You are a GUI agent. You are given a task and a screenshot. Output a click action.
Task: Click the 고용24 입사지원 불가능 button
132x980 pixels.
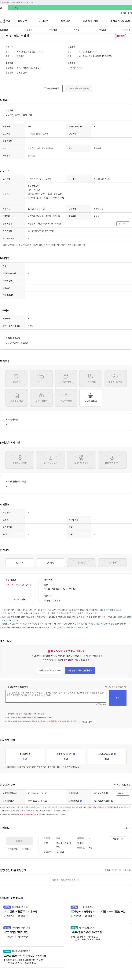point(78,88)
